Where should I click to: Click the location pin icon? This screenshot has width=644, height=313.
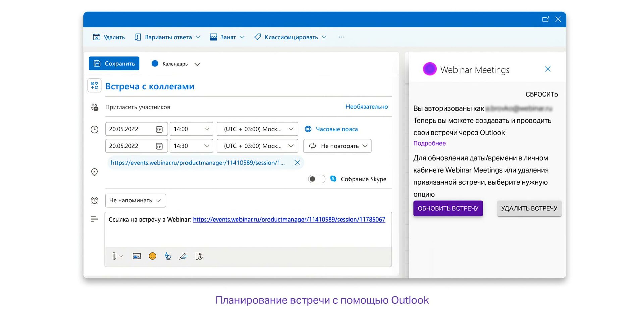pos(94,172)
